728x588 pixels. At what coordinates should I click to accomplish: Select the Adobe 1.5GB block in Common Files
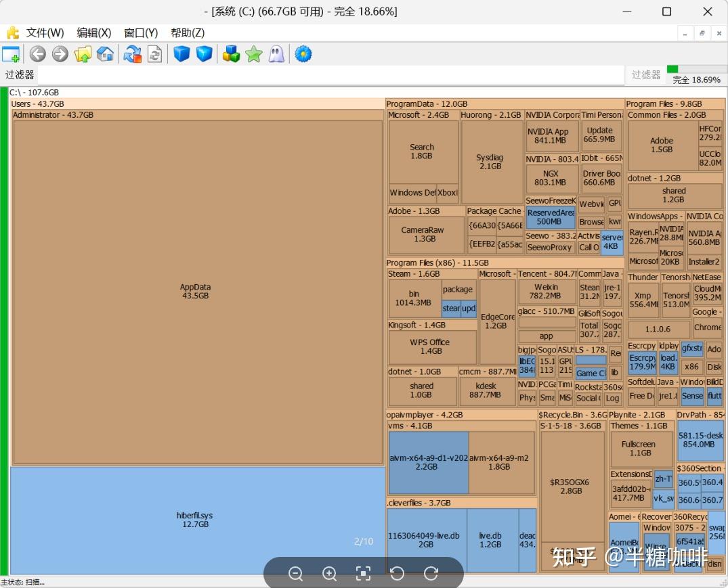(x=662, y=145)
